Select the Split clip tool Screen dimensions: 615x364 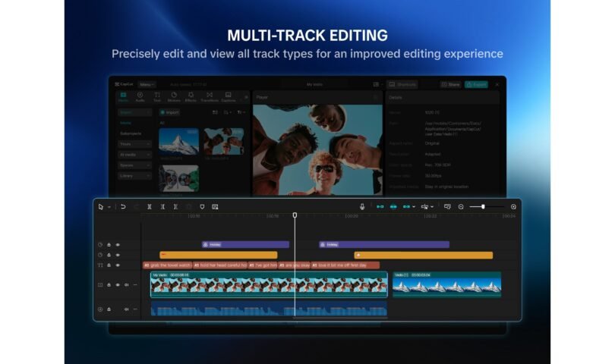pos(150,206)
